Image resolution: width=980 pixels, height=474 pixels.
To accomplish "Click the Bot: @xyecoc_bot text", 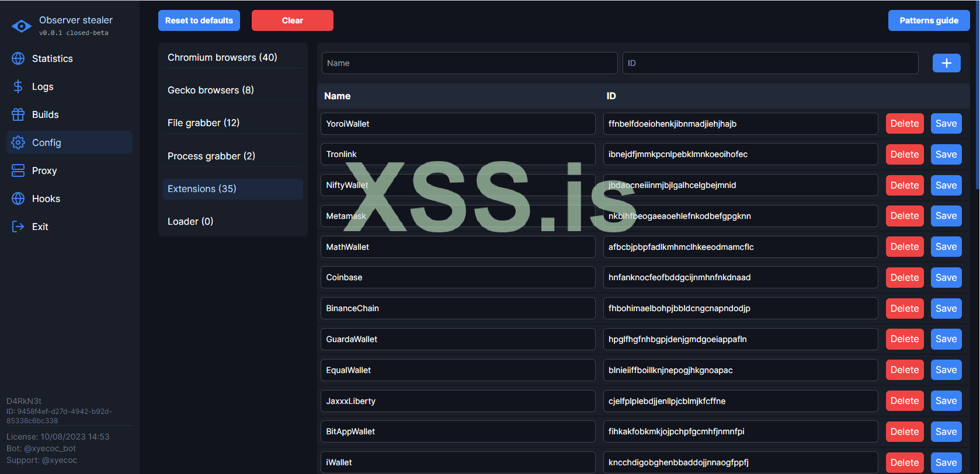I will click(41, 448).
